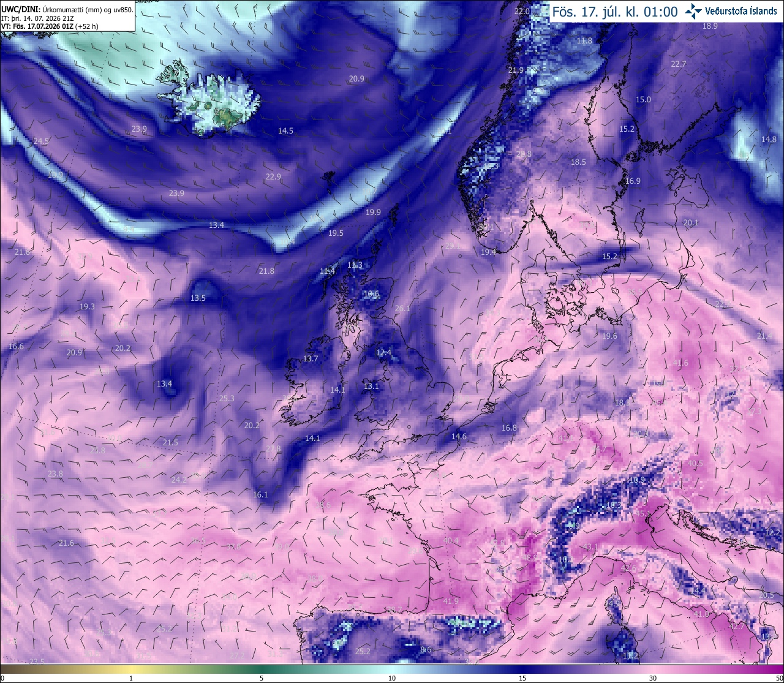Click the 1 label on the color legend
The width and height of the screenshot is (784, 683).
[x=131, y=678]
